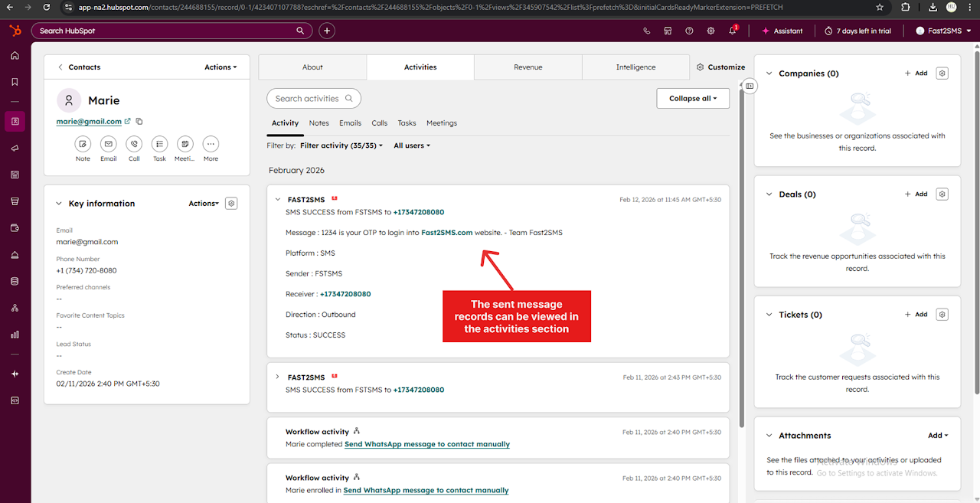
Task: Expand the second FAST2SMS activity entry
Action: [x=277, y=377]
